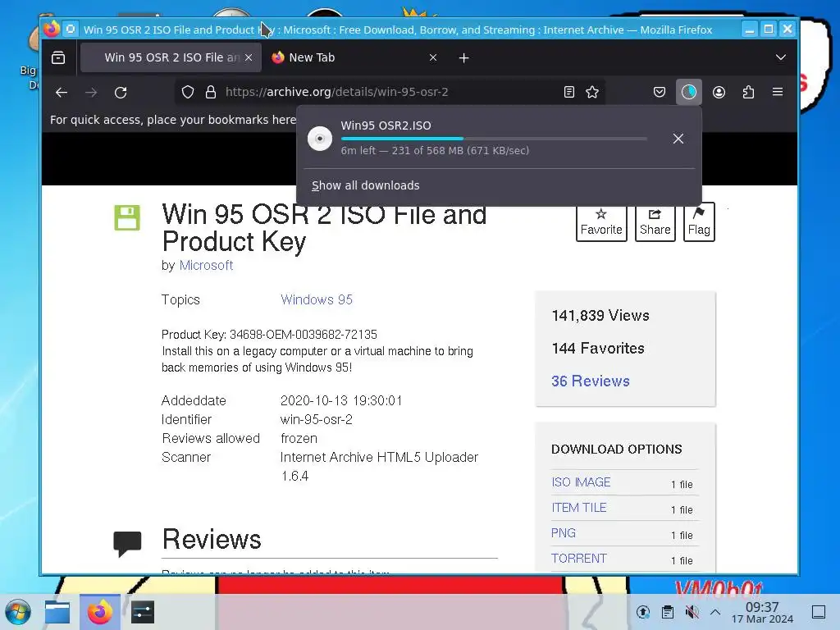Select the product key text line
The height and width of the screenshot is (630, 840).
pyautogui.click(x=269, y=335)
